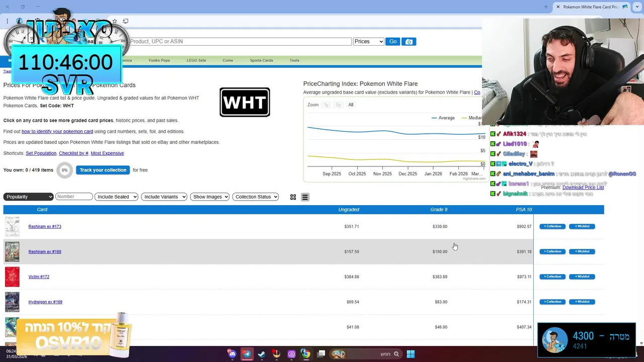Sort by the Grade 9 column header
The height and width of the screenshot is (362, 644).
(439, 210)
